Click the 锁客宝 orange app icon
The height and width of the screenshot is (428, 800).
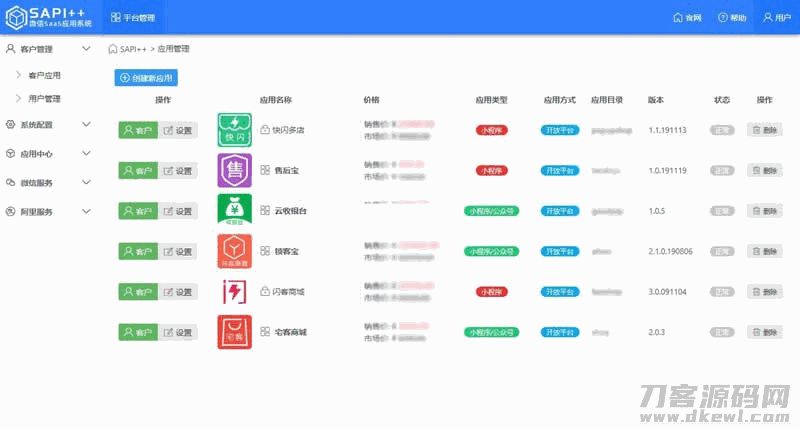pos(235,251)
